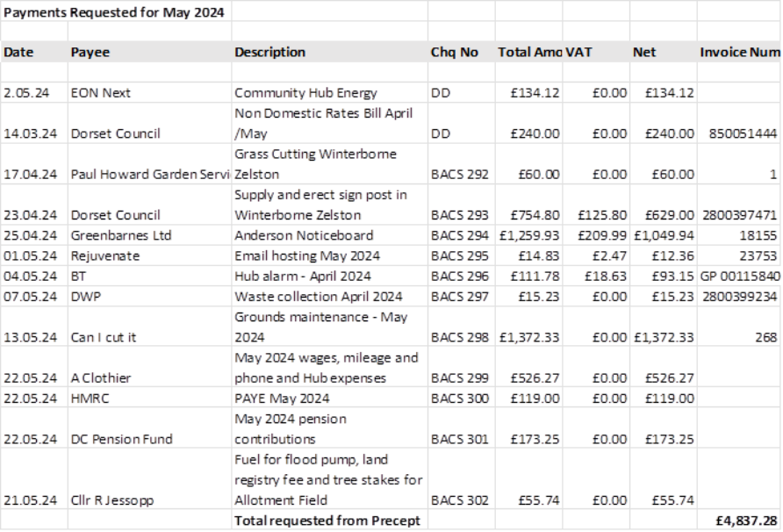This screenshot has width=783, height=532.
Task: Select the Payee column header cell
Action: [88, 53]
